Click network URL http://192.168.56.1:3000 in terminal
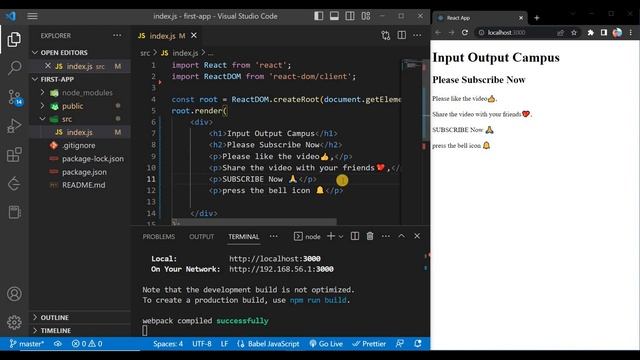Screen dimensions: 640x360 281,269
